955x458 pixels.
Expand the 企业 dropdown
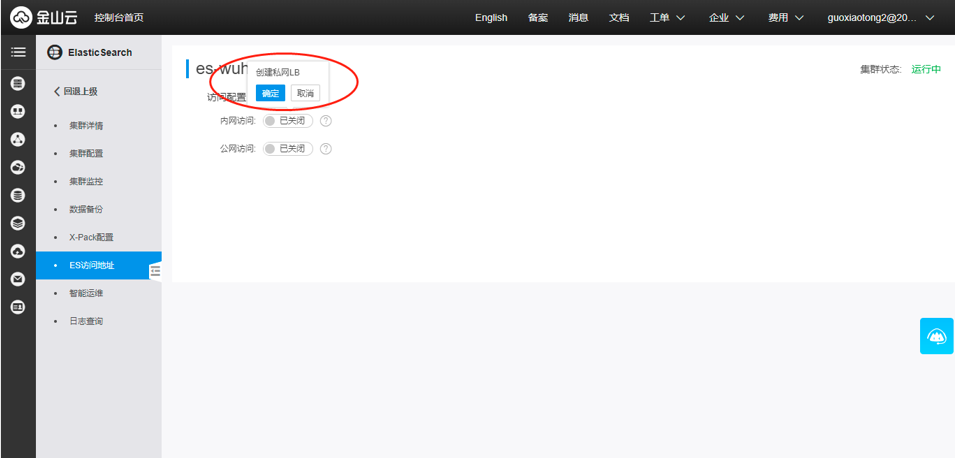click(x=727, y=18)
